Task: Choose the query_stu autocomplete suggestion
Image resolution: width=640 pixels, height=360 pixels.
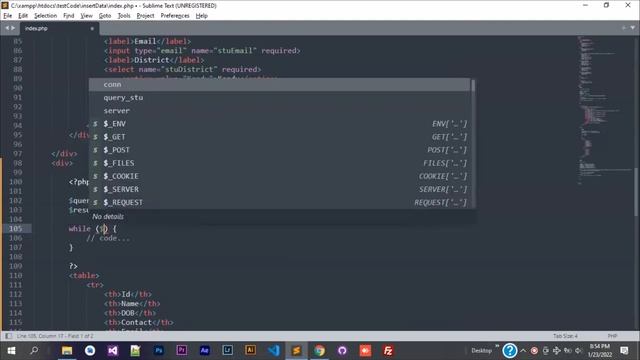Action: click(280, 98)
